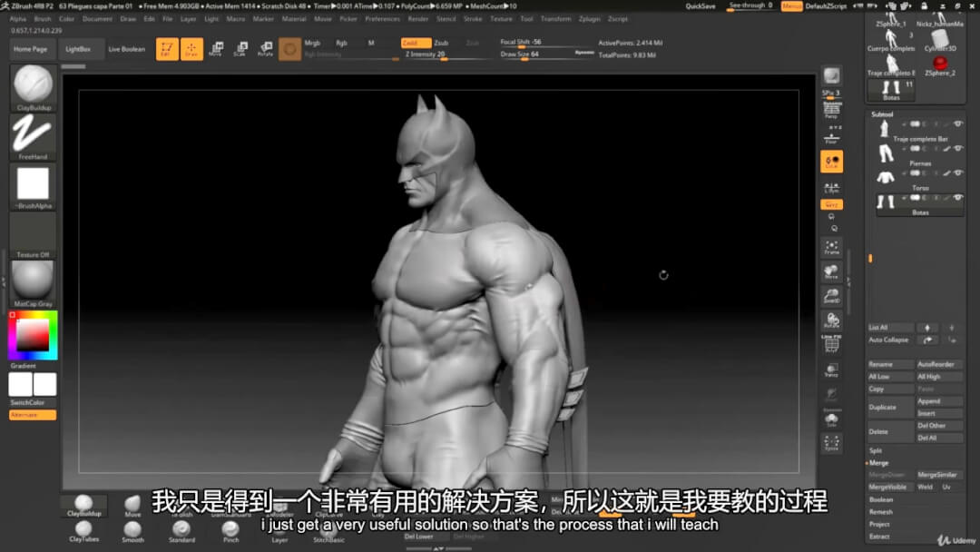Click the Move view navigation icon
Screen dimensions: 980x552
pos(831,272)
